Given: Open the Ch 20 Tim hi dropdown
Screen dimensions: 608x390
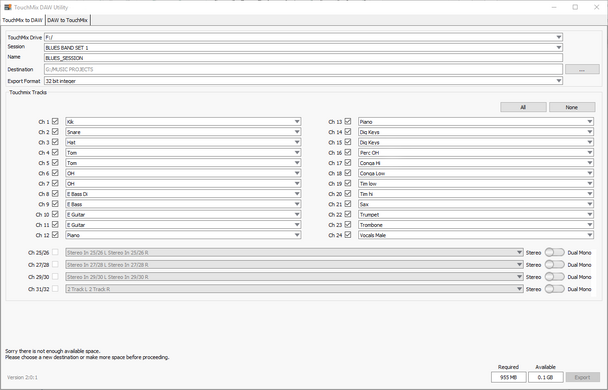Looking at the screenshot, I should tap(476, 194).
